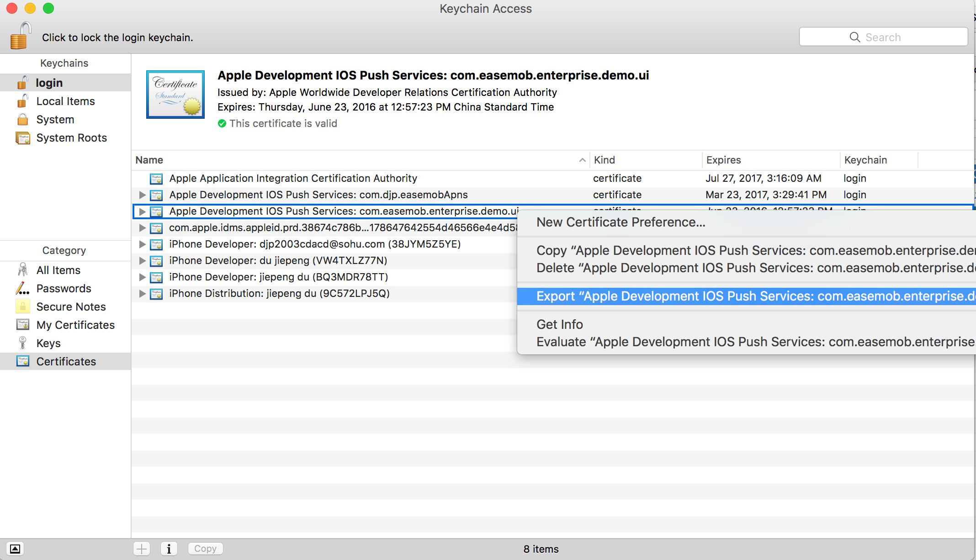
Task: Click the padlock icon to lock login keychain
Action: 21,36
